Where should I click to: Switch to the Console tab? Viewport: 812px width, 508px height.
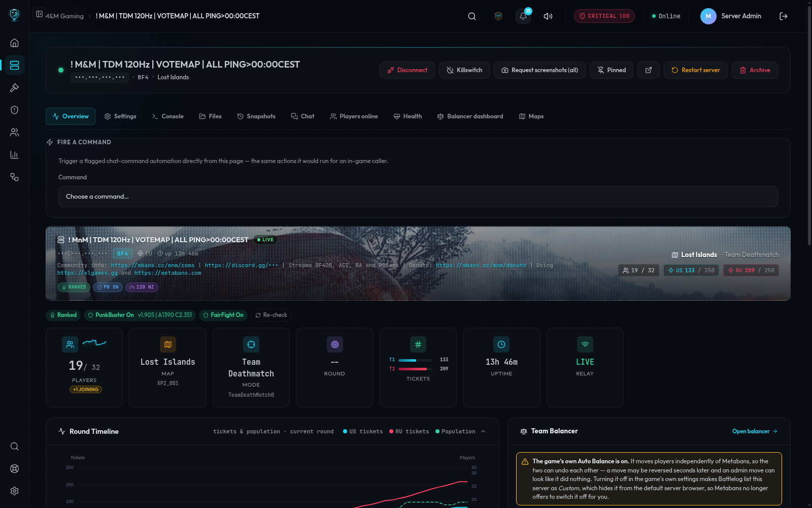click(168, 116)
